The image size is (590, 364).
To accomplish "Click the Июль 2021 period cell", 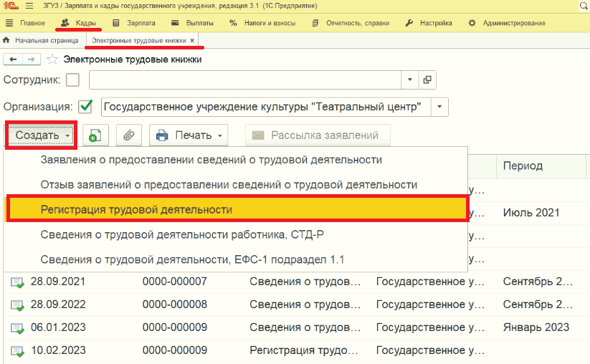I will coord(531,213).
